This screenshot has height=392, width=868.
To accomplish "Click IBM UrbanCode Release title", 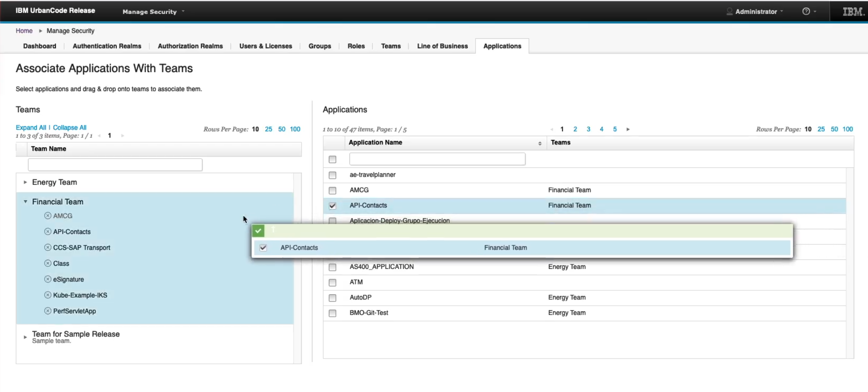I will coord(55,11).
